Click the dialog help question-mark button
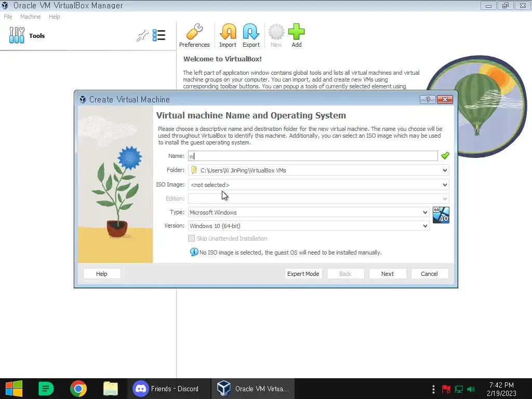 coord(428,99)
